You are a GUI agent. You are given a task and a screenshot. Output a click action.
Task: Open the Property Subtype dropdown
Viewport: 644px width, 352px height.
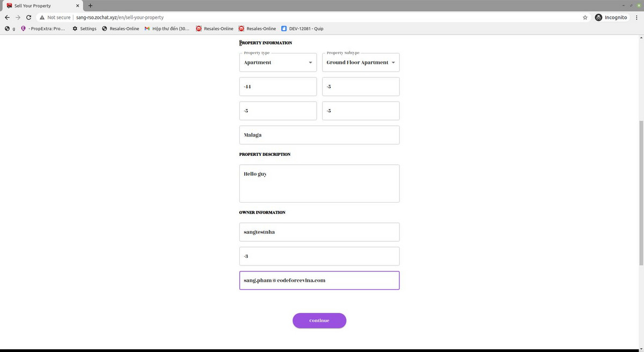tap(361, 62)
